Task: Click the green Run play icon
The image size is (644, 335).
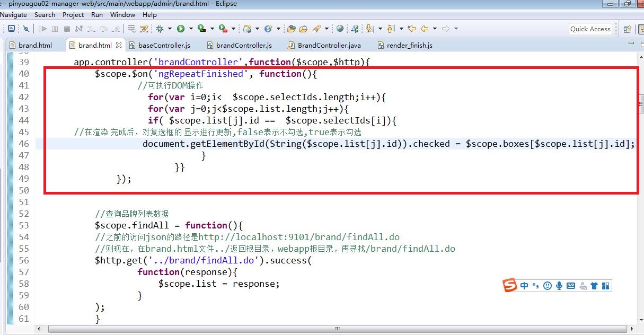Action: click(181, 29)
